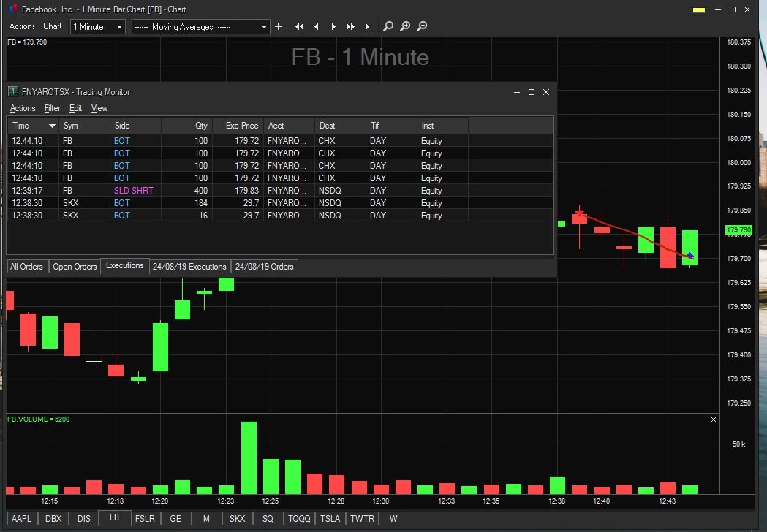The width and height of the screenshot is (767, 532).
Task: Open the Moving Averages studies dropdown
Action: [200, 27]
